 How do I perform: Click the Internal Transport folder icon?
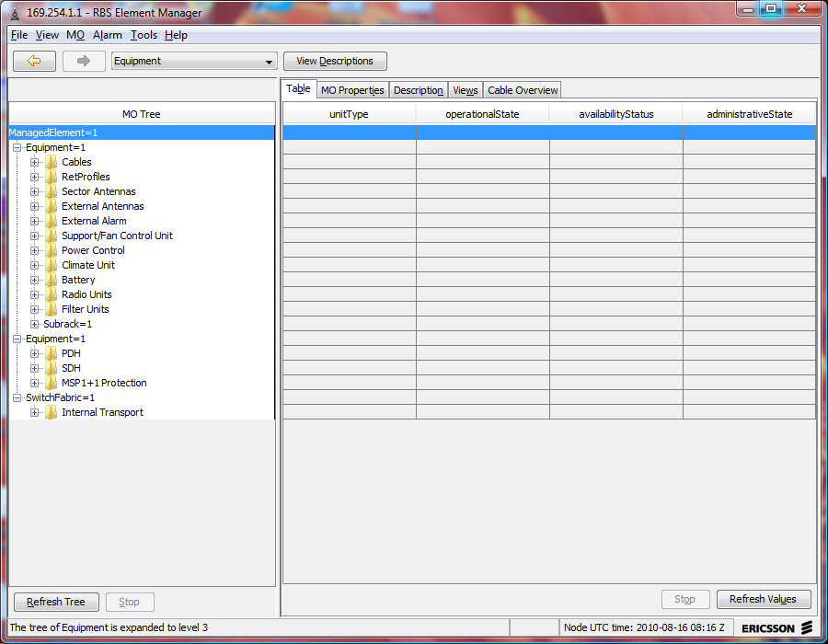(52, 413)
